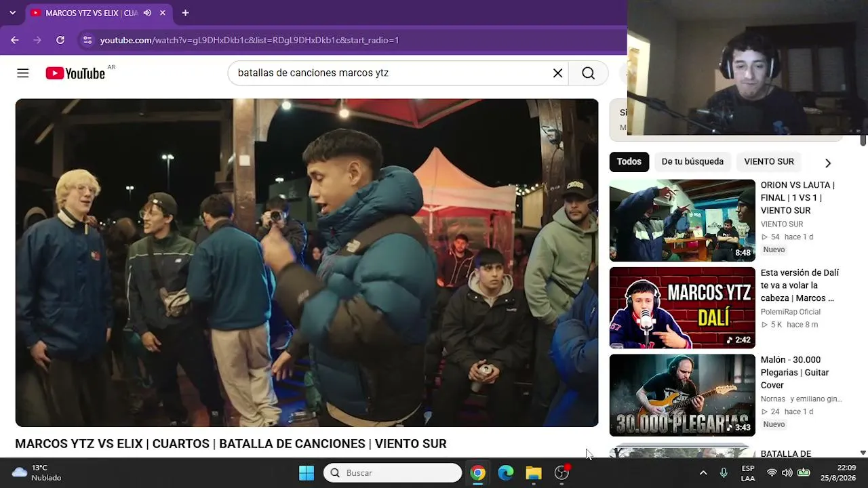Show more filter chips with right chevron
Viewport: 868px width, 488px height.
(827, 163)
